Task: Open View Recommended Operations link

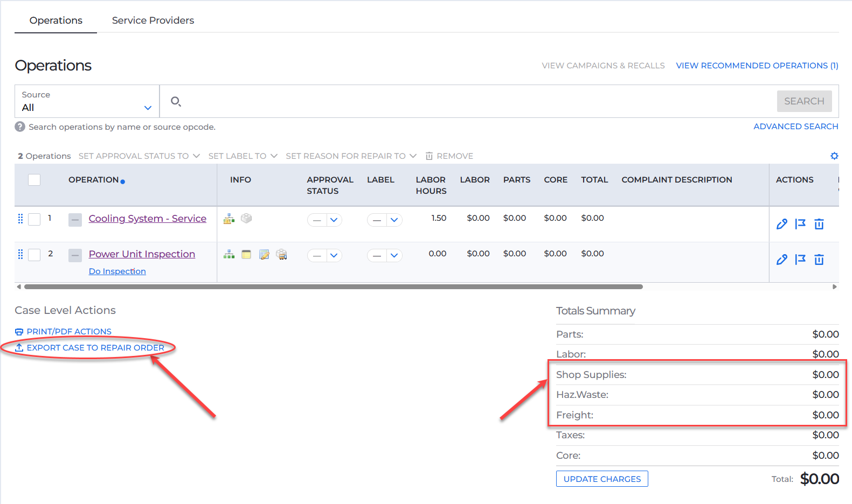Action: click(x=757, y=66)
